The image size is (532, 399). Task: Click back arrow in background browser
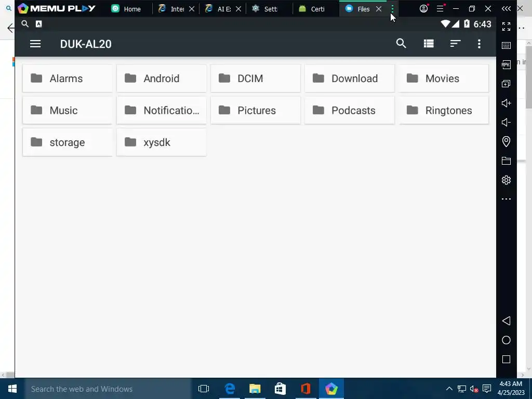point(10,28)
